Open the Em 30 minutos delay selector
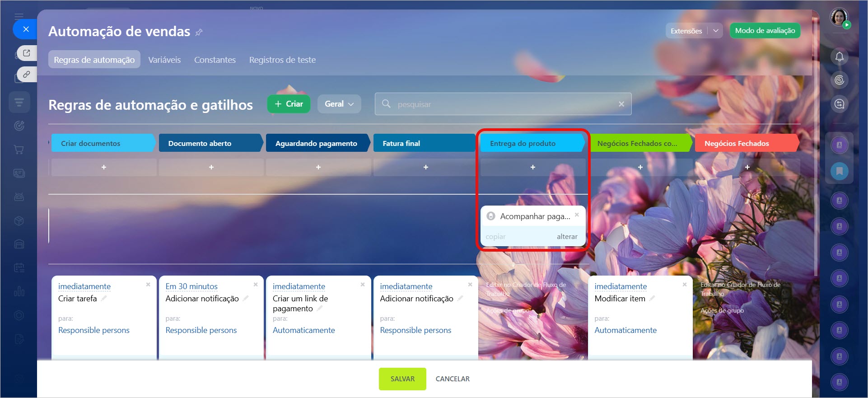Screen dimensions: 868x398 (x=191, y=286)
